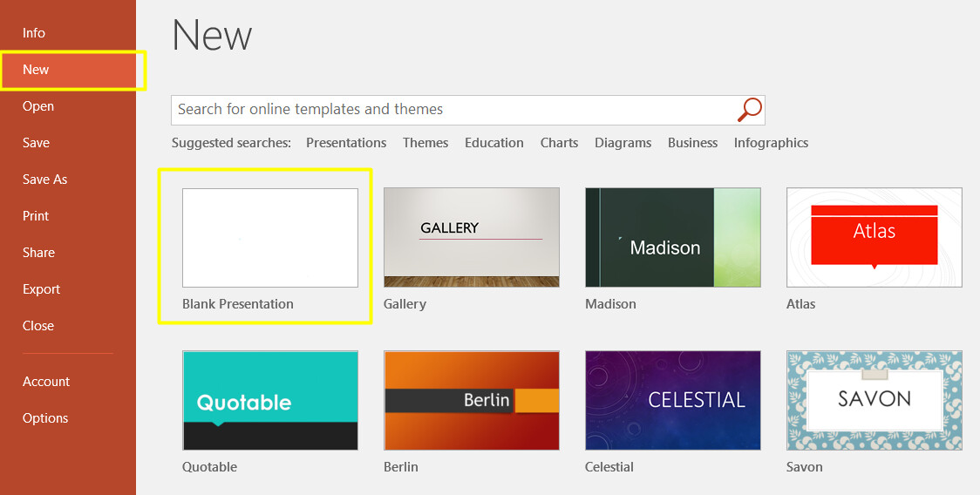This screenshot has width=980, height=495.
Task: Select the Atlas template thumbnail
Action: point(875,238)
